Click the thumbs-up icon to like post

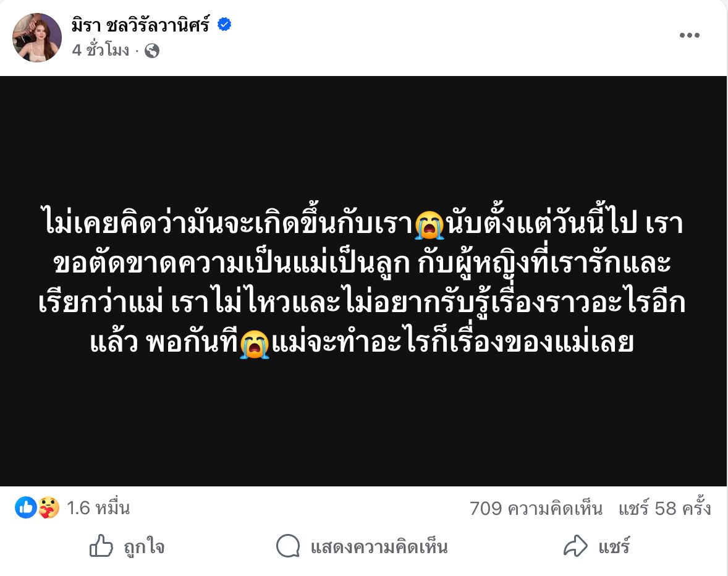pyautogui.click(x=101, y=547)
